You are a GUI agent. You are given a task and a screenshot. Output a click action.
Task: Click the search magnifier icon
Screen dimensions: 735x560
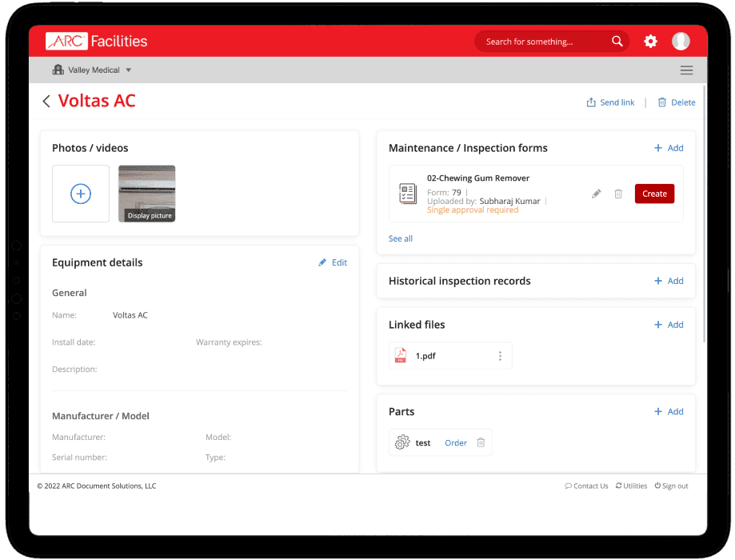[x=617, y=42]
